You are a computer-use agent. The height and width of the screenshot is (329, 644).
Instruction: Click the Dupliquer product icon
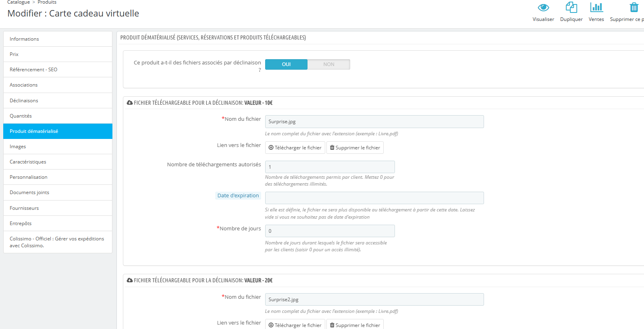[x=571, y=8]
